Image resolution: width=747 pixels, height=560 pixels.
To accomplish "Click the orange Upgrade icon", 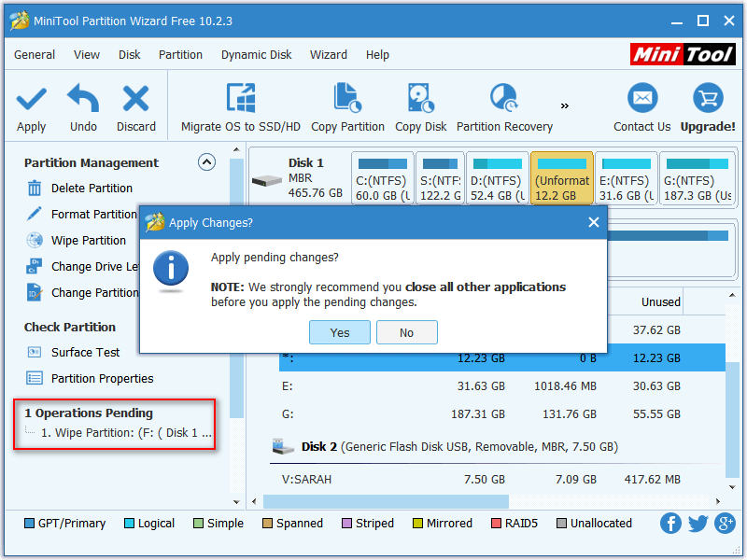I will tap(707, 105).
